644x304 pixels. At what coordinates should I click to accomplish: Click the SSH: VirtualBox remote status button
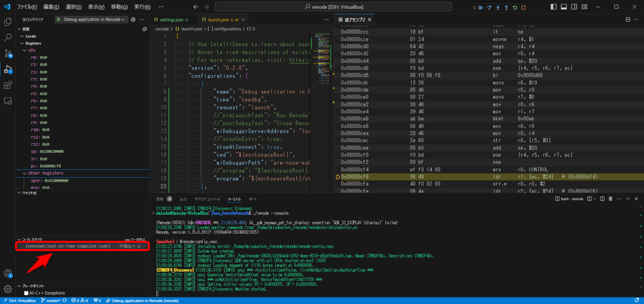point(19,300)
